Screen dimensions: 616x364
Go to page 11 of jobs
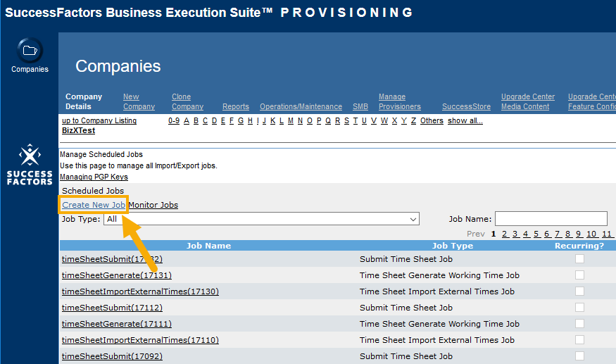click(x=607, y=234)
